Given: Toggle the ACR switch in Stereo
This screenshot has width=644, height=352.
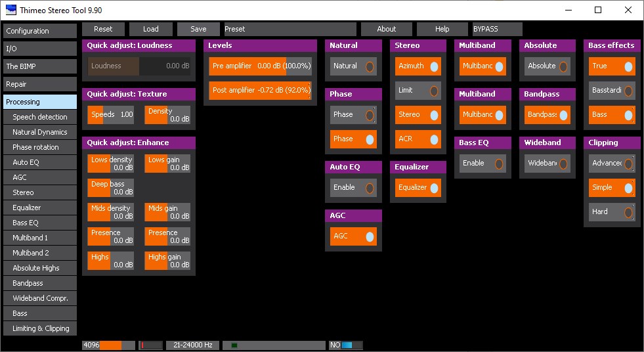Looking at the screenshot, I should [418, 139].
